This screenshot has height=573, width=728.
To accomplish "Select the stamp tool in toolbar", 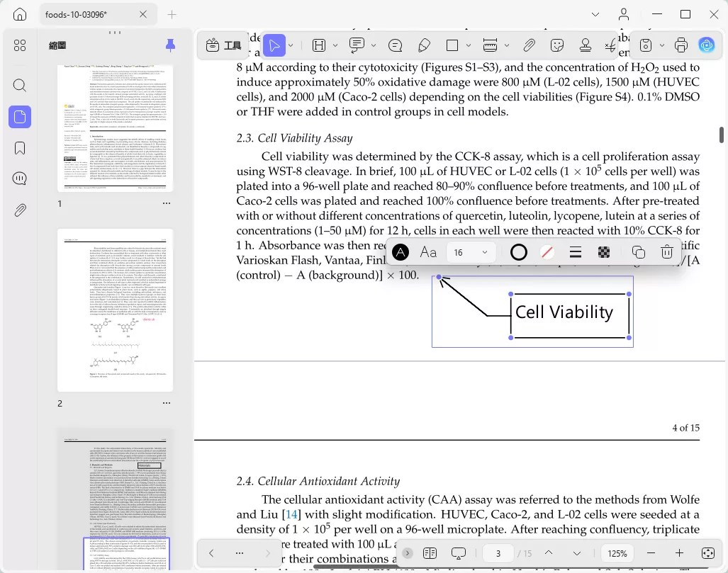I will 586,45.
